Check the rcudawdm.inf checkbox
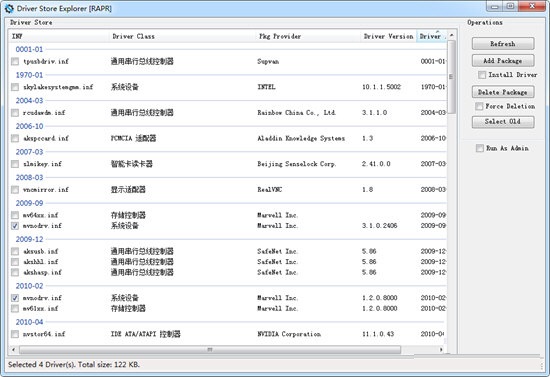The height and width of the screenshot is (377, 550). click(15, 113)
